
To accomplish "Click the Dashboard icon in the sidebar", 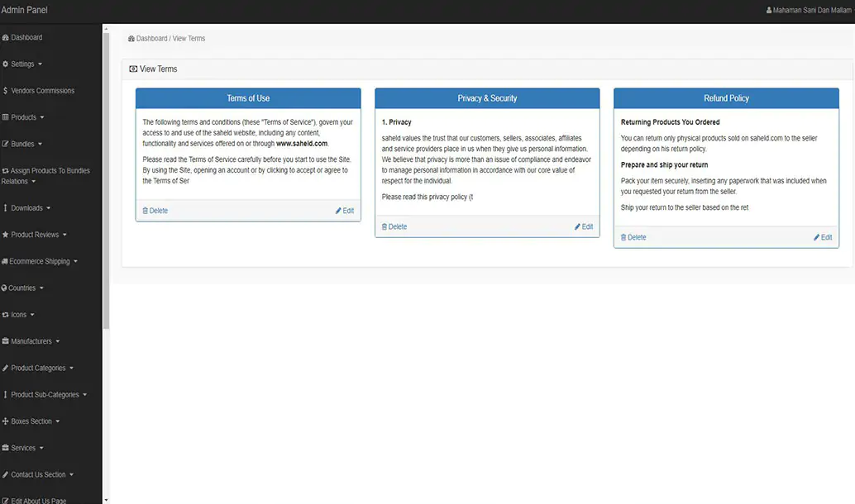I will pos(6,38).
